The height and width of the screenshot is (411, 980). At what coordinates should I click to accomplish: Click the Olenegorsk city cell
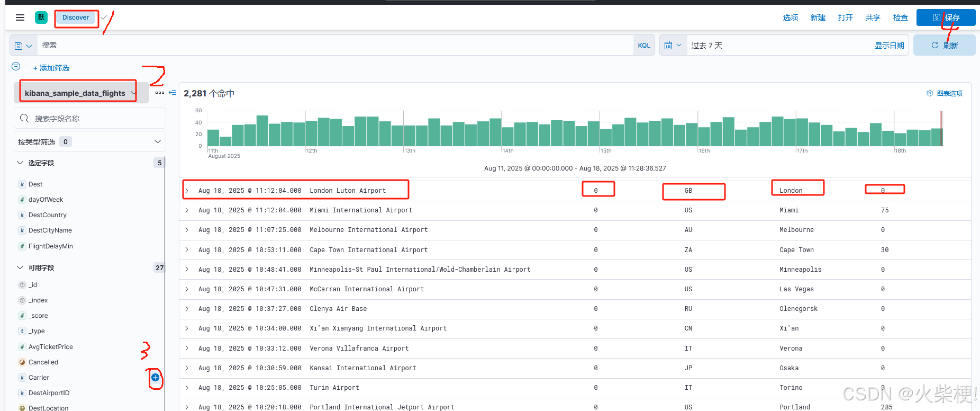[798, 309]
